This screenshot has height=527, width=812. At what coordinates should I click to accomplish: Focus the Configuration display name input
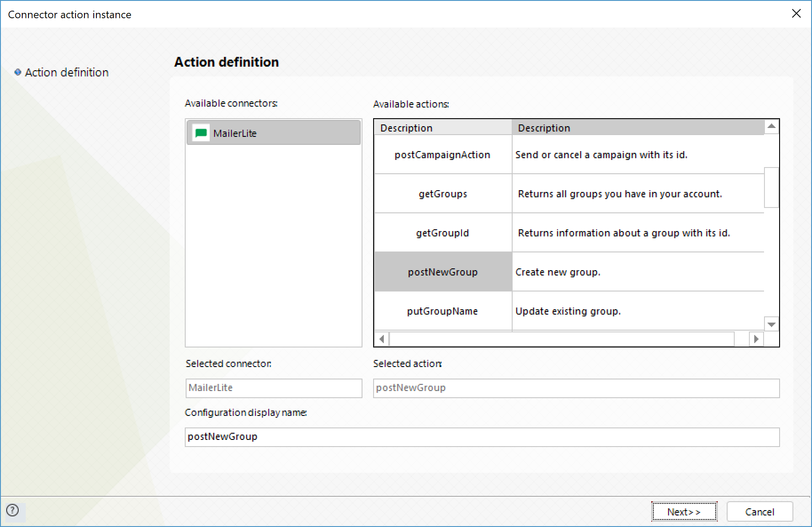click(482, 437)
